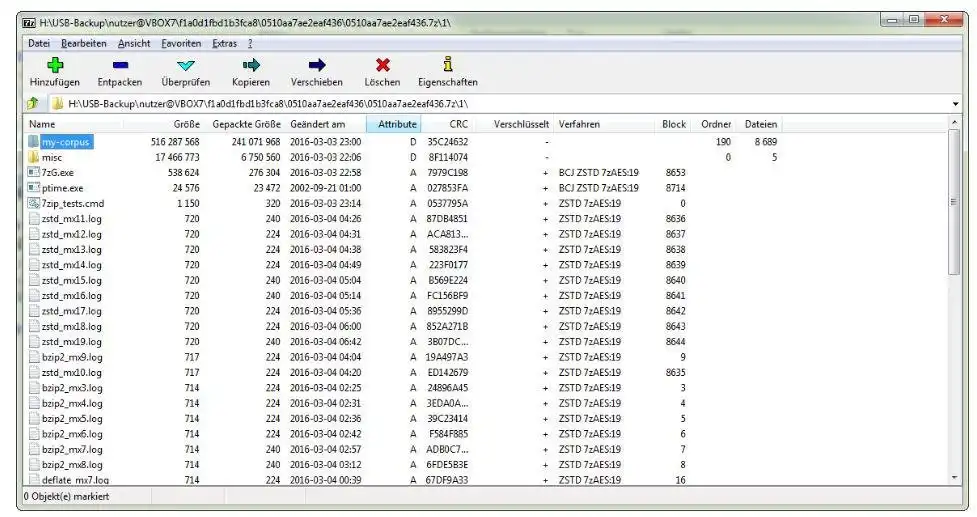Click the Verschieben blue arrow icon
This screenshot has height=517, width=977.
317,65
